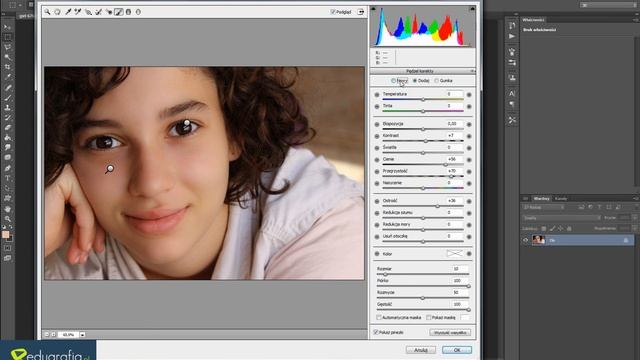The height and width of the screenshot is (360, 640).
Task: Click the minus icon left of Cienie
Action: click(377, 160)
